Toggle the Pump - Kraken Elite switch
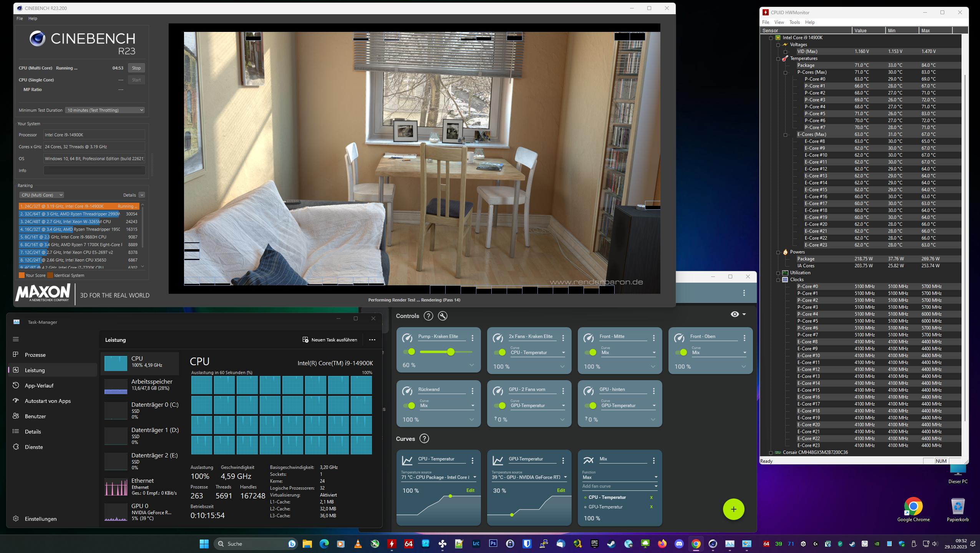 click(410, 352)
